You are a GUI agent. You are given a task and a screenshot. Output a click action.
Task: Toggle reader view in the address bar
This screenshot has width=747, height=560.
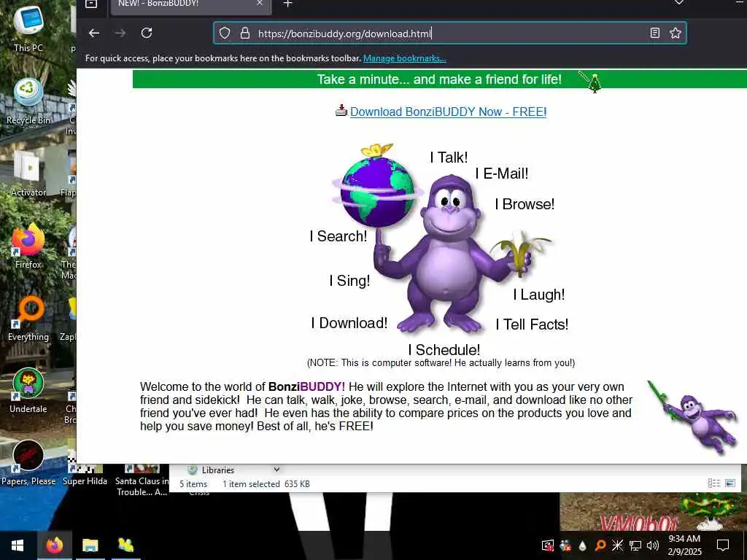pyautogui.click(x=655, y=33)
